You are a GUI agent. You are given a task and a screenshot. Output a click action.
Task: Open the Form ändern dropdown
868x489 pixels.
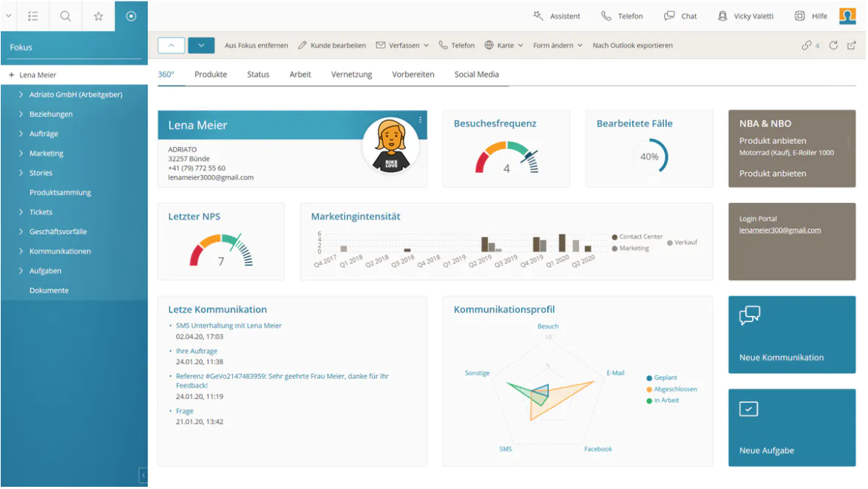point(558,44)
